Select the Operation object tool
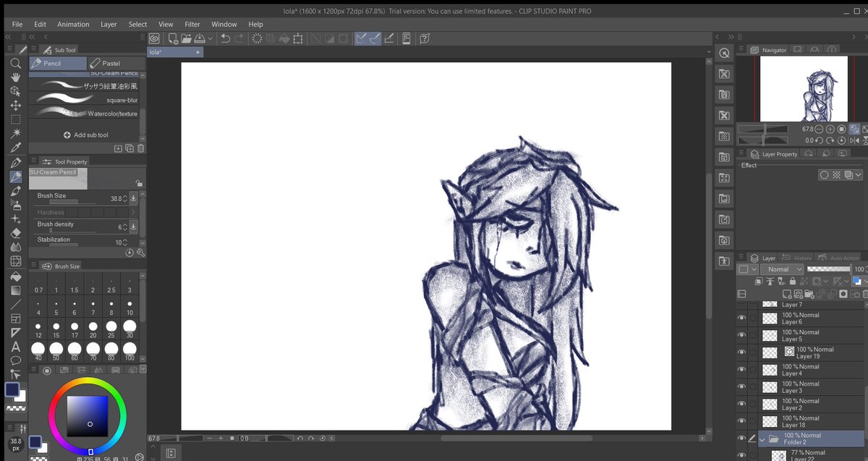 pos(15,91)
